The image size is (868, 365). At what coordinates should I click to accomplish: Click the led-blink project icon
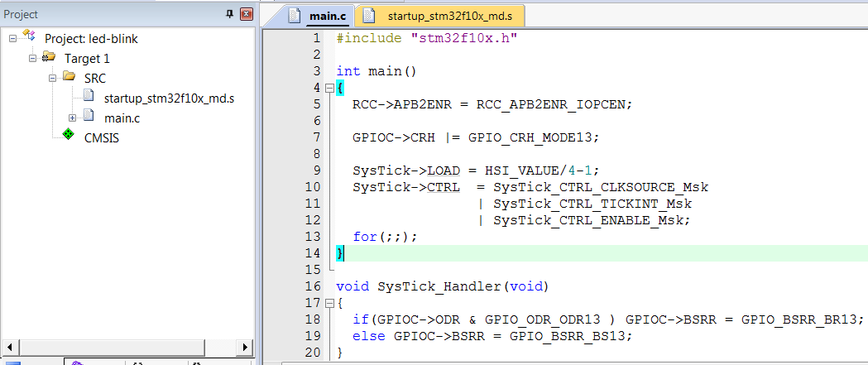30,38
